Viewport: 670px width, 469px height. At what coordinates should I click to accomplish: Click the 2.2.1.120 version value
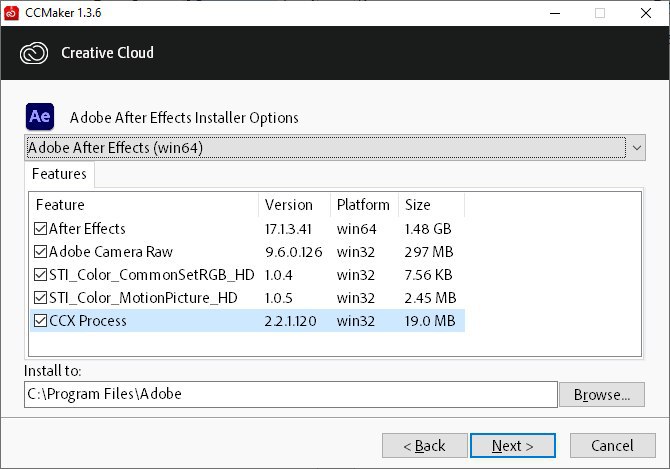(x=291, y=321)
